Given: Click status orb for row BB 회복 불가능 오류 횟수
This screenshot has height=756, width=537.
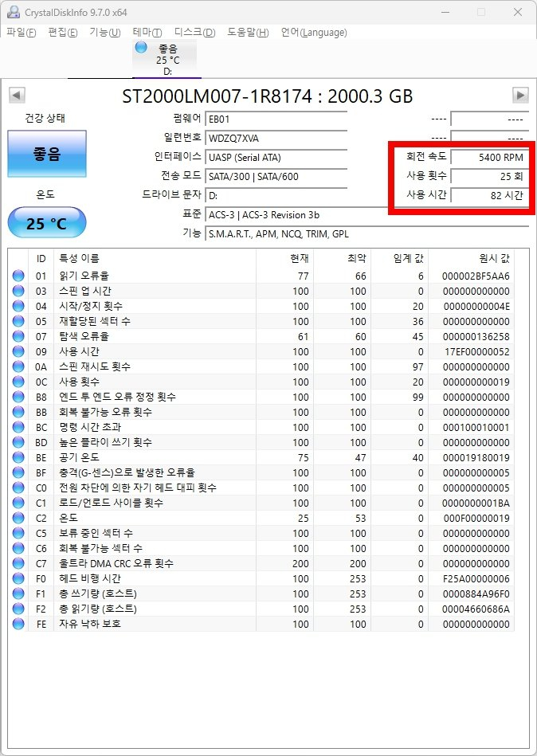Looking at the screenshot, I should click(18, 412).
